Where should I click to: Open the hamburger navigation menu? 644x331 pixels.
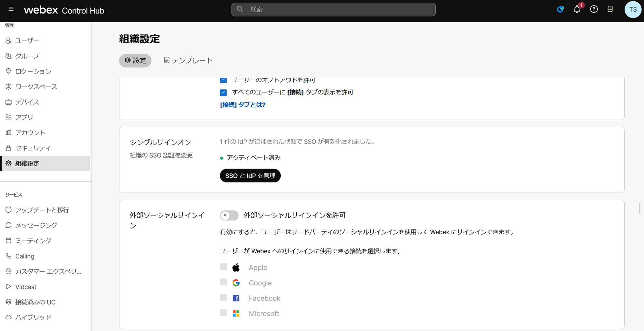(11, 9)
